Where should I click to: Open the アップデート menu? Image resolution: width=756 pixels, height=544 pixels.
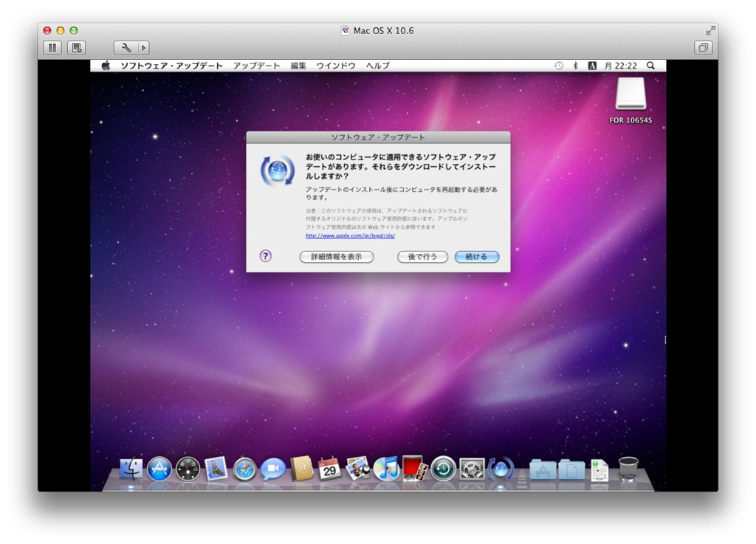tap(256, 66)
